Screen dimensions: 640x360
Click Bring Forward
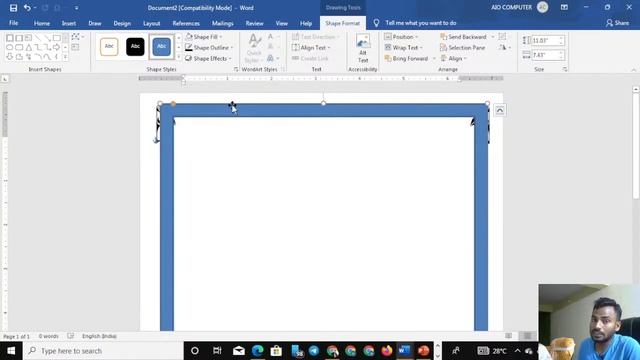tap(407, 59)
